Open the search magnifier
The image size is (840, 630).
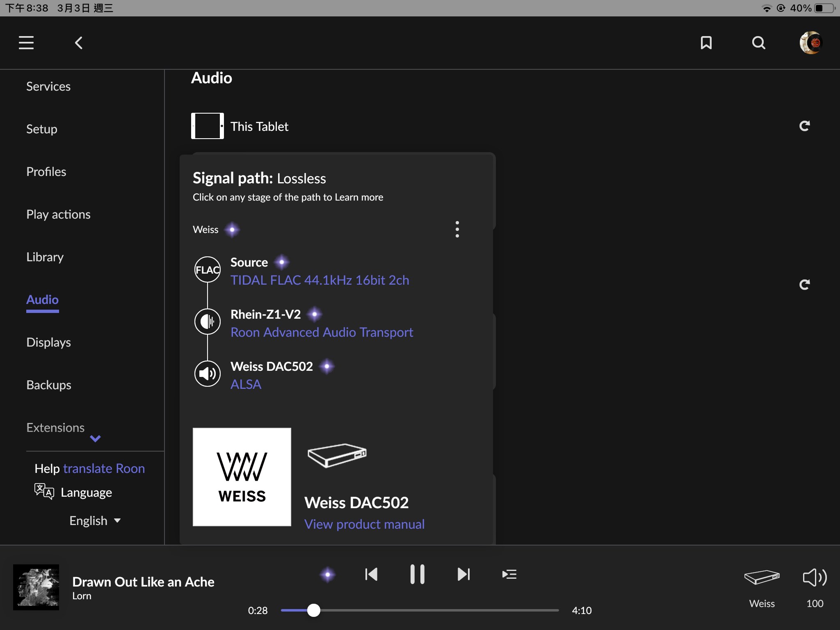click(759, 43)
